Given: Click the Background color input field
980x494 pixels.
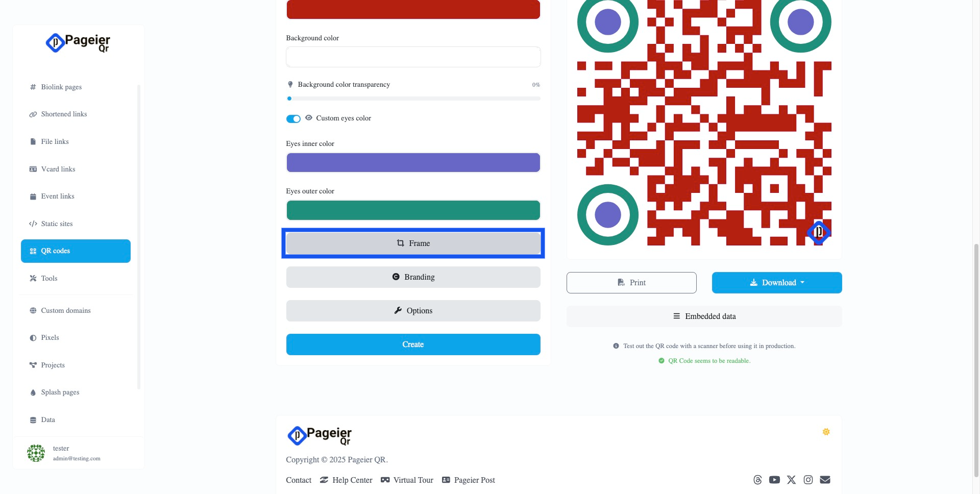Looking at the screenshot, I should (413, 57).
